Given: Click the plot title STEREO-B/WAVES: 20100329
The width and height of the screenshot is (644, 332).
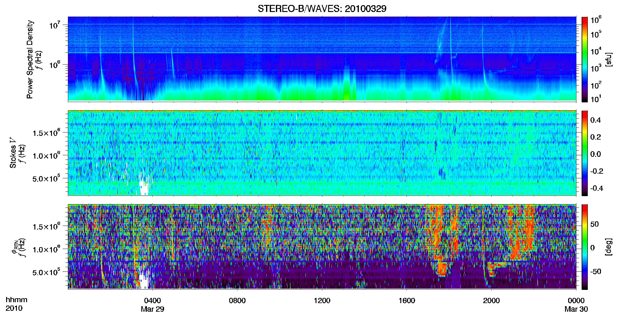Looking at the screenshot, I should [322, 9].
